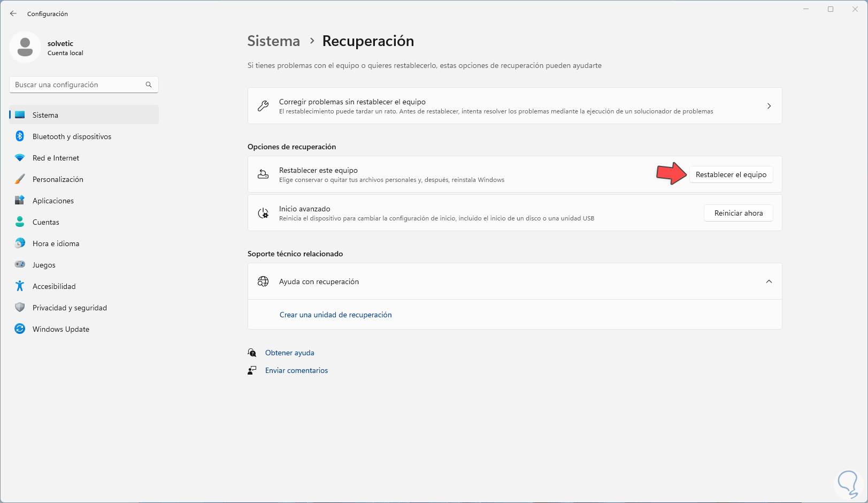
Task: Click the solvetic user avatar icon
Action: click(x=25, y=47)
